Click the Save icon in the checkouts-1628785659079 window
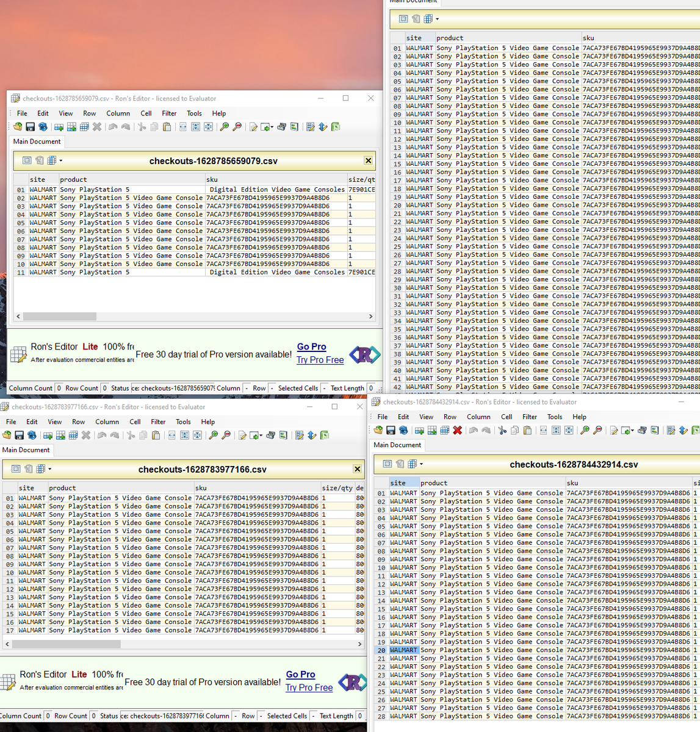The width and height of the screenshot is (700, 732). 30,127
